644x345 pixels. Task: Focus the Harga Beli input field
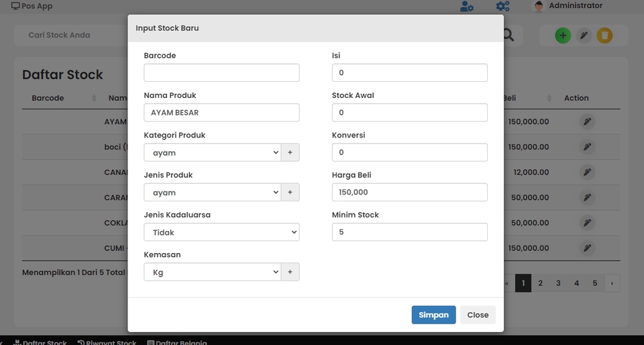point(409,192)
